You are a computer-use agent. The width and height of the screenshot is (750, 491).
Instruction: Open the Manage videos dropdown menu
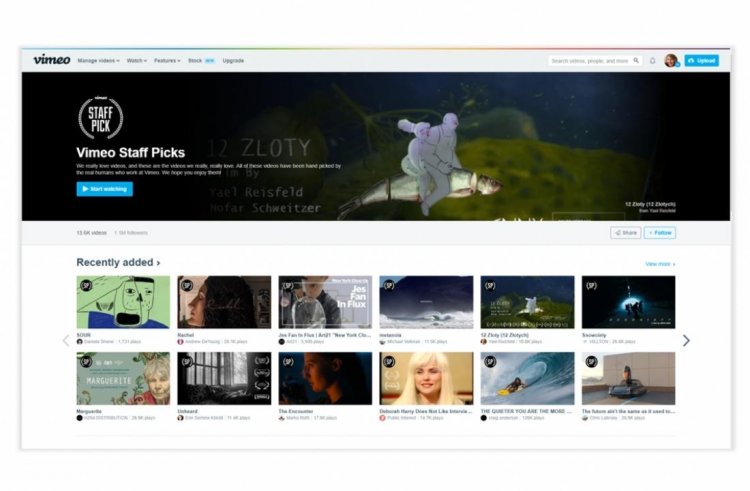[x=98, y=61]
